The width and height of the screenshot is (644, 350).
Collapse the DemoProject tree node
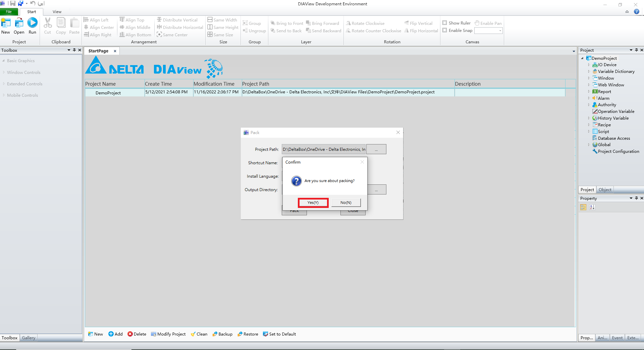pyautogui.click(x=582, y=58)
